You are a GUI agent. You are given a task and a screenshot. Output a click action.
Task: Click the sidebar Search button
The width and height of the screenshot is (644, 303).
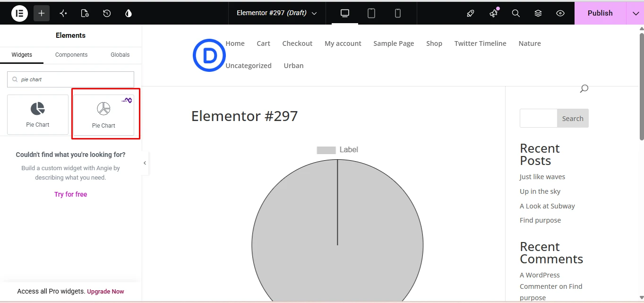[x=573, y=119]
